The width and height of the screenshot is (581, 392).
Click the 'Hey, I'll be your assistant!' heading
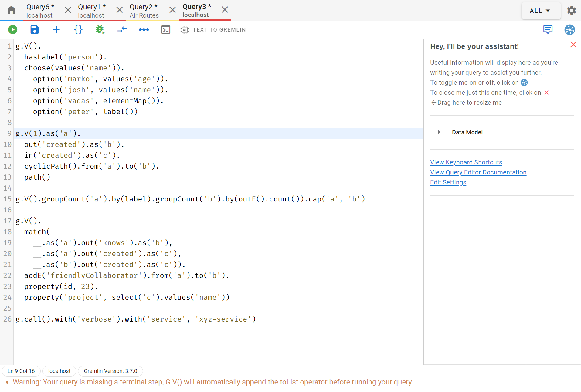[x=474, y=46]
